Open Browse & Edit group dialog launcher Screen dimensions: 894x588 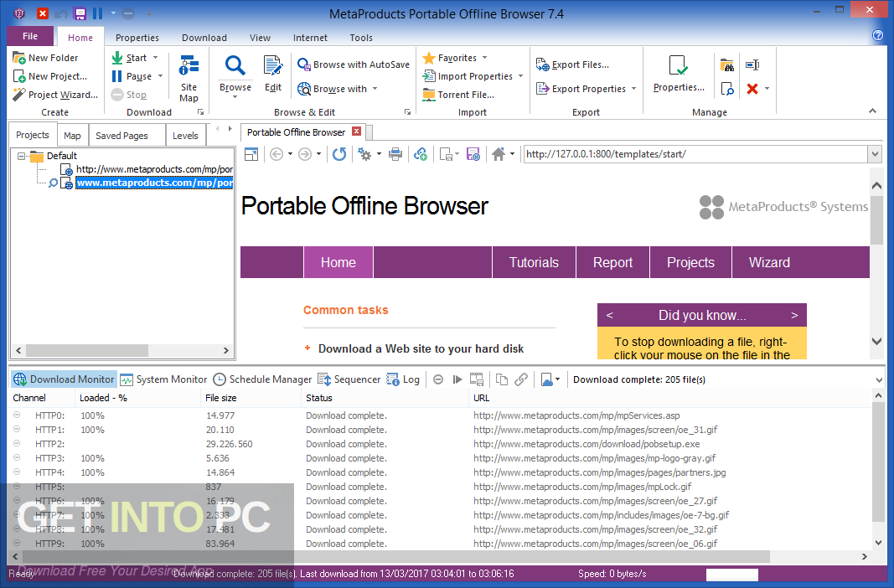[407, 112]
